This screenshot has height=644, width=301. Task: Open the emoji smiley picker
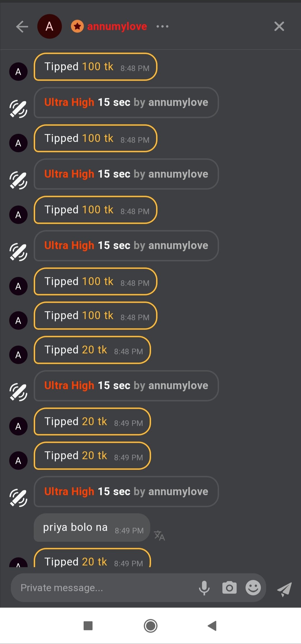[253, 588]
